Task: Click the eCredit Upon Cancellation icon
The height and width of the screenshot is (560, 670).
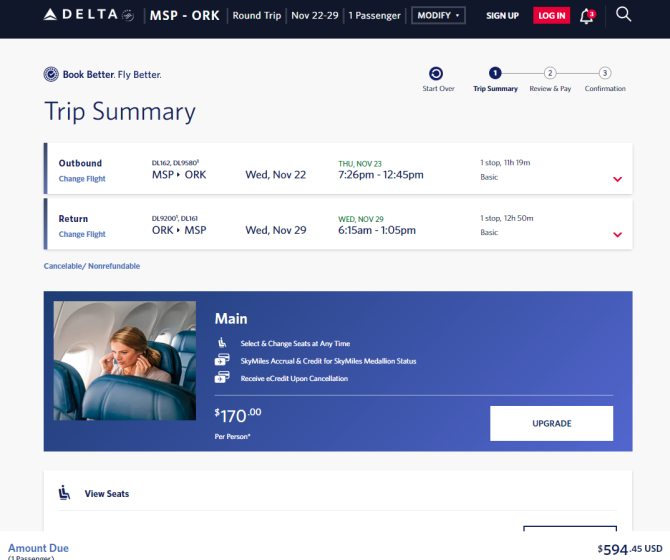Action: point(222,378)
